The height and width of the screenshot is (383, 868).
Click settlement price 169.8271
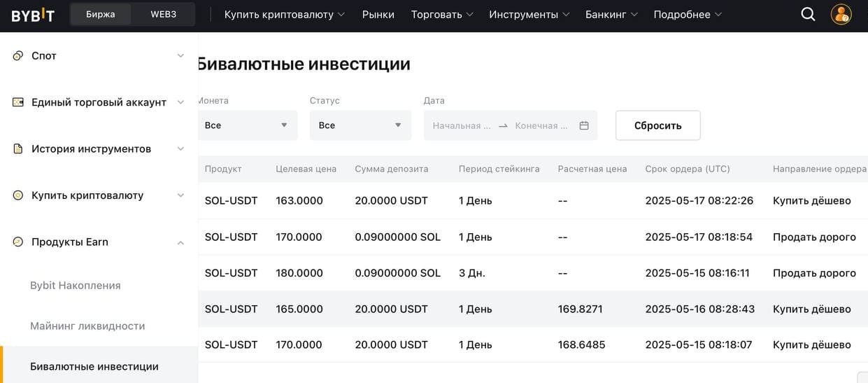(x=581, y=309)
